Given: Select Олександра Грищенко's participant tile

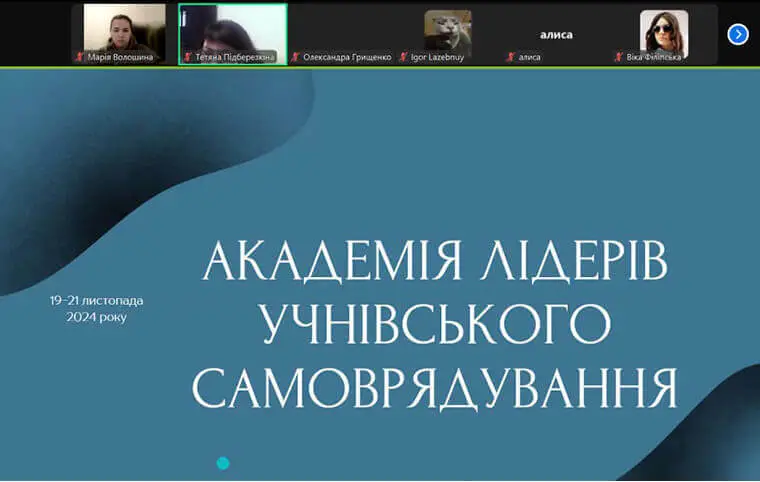Looking at the screenshot, I should point(341,34).
